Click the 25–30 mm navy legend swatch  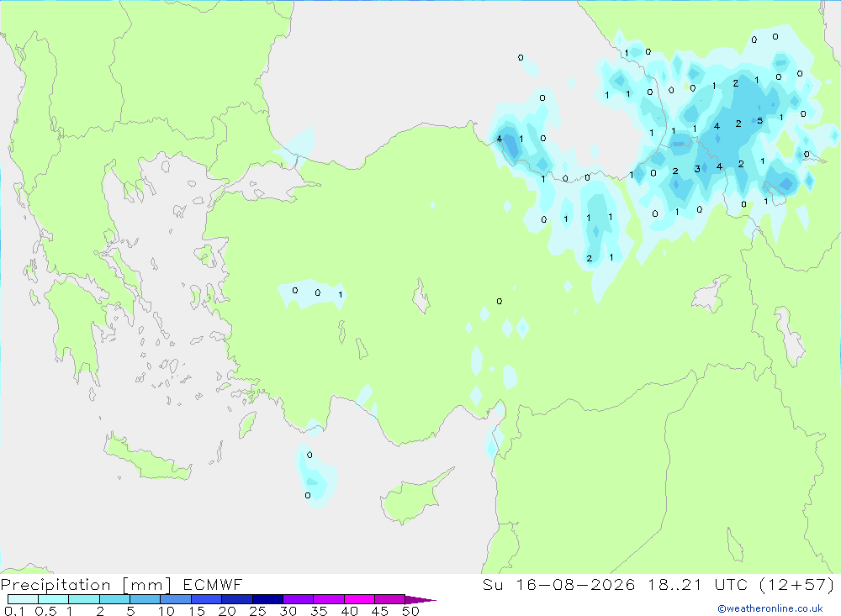267,599
